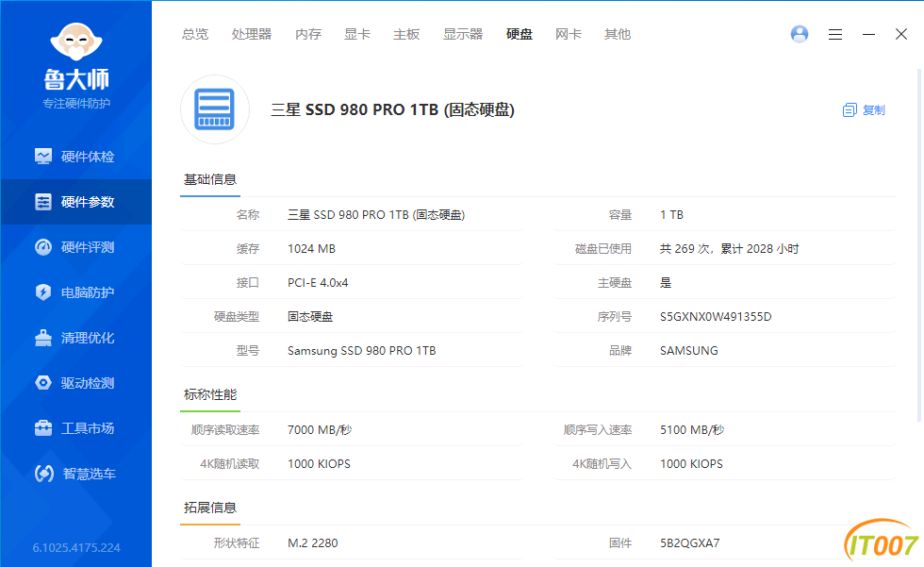924x567 pixels.
Task: Select the 硬盘 tab
Action: pyautogui.click(x=520, y=34)
